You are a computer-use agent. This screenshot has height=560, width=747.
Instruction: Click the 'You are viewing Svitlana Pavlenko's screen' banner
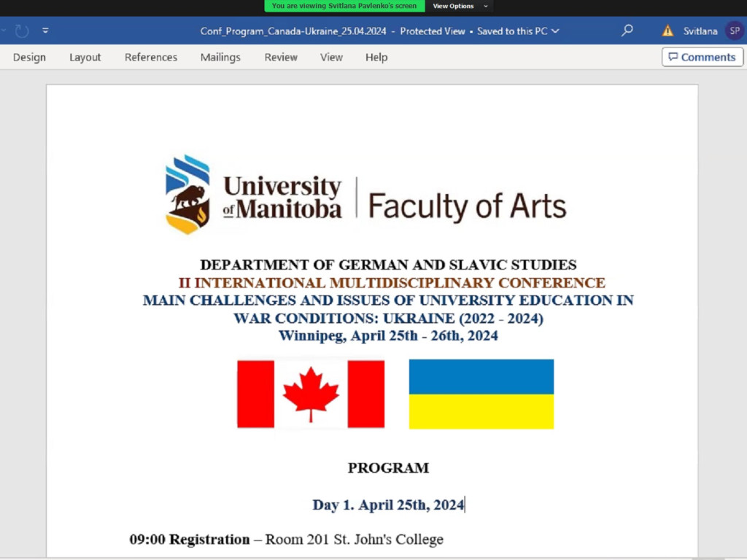coord(344,6)
